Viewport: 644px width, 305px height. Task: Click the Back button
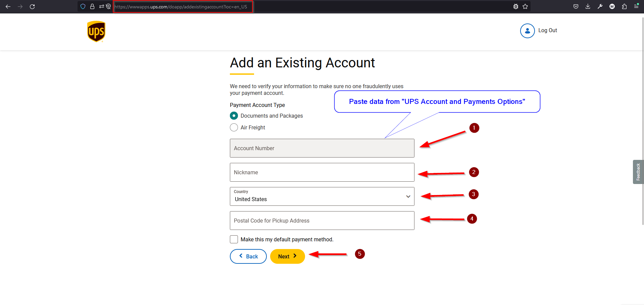click(248, 256)
